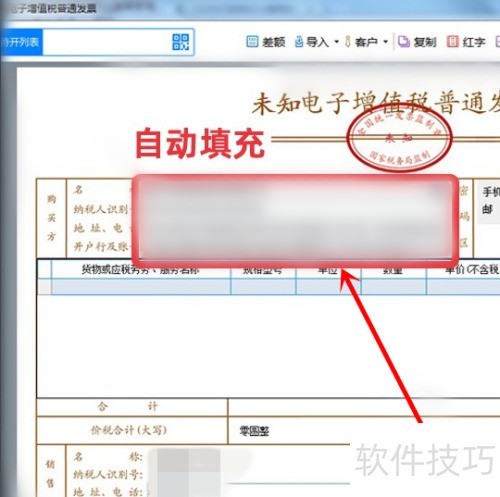Click first row cell under 单价(不含税)
Image resolution: width=500 pixels, height=497 pixels.
(x=463, y=287)
